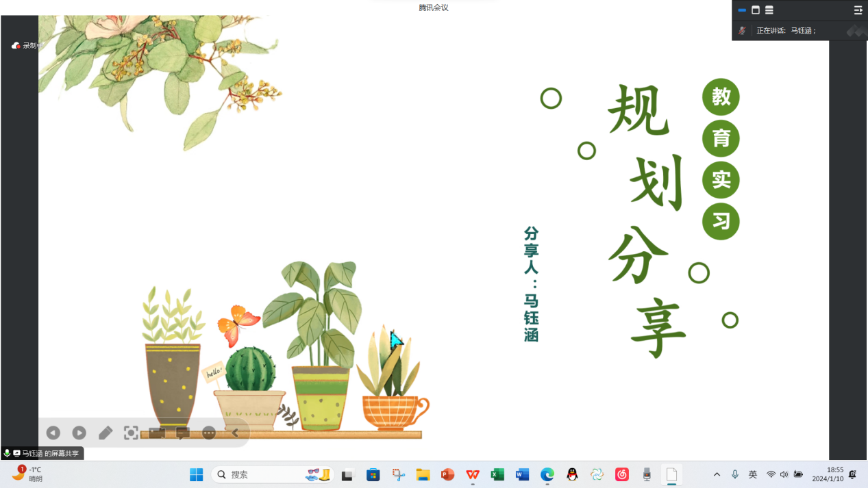The image size is (868, 488).
Task: Open more slideshow options (three dots)
Action: pos(209,433)
